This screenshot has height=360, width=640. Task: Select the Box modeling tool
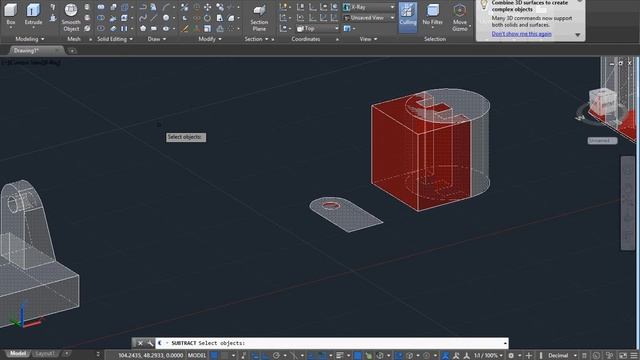11,16
